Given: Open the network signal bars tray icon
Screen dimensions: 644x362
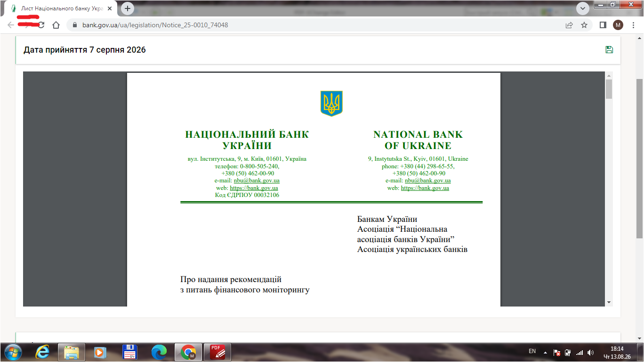Looking at the screenshot, I should click(580, 352).
